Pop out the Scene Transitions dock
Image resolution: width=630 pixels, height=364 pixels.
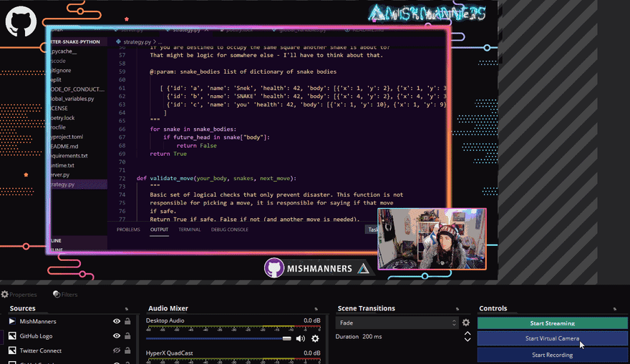click(x=457, y=309)
